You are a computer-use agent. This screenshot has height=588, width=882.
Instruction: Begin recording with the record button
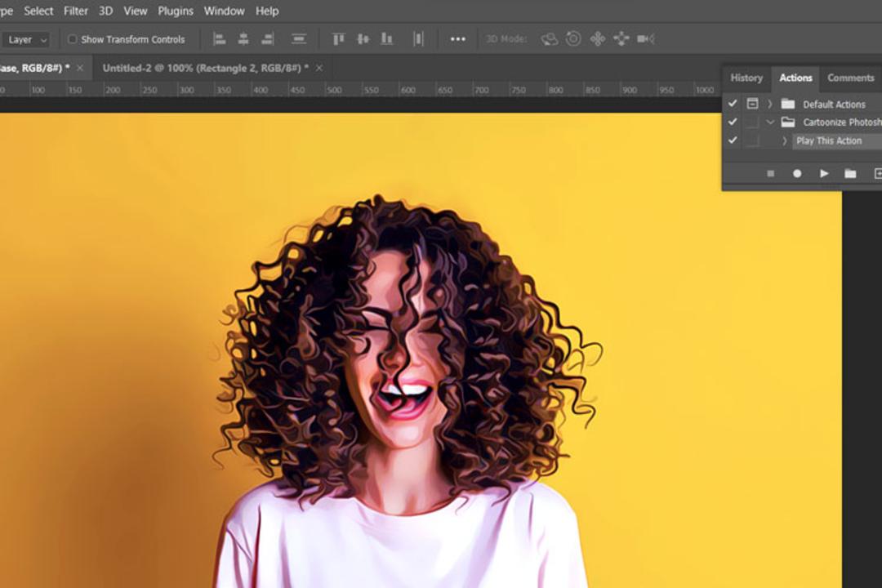point(797,173)
